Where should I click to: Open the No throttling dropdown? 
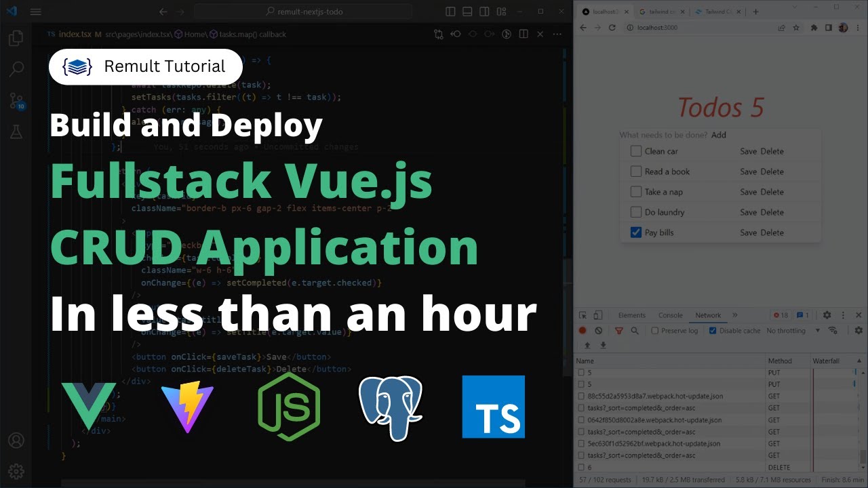click(x=793, y=331)
